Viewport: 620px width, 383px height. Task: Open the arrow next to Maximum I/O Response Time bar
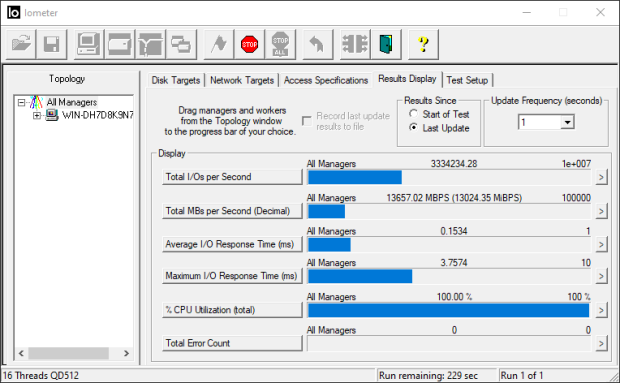601,276
